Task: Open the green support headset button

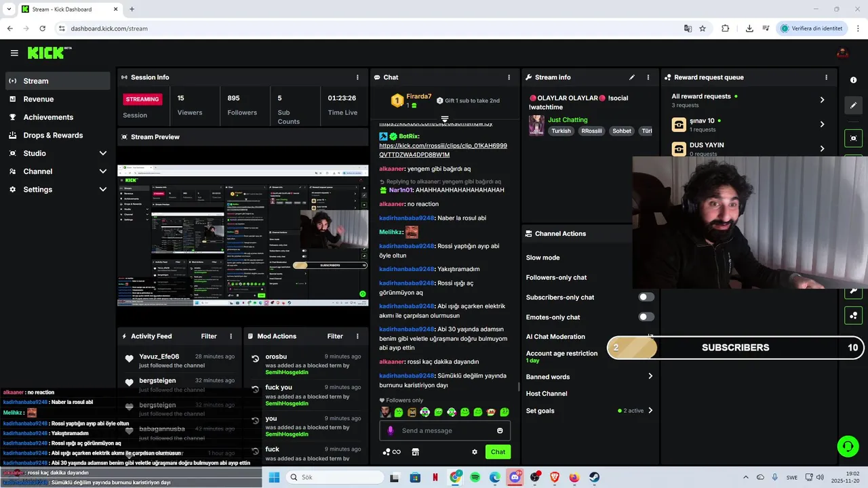Action: 848,446
